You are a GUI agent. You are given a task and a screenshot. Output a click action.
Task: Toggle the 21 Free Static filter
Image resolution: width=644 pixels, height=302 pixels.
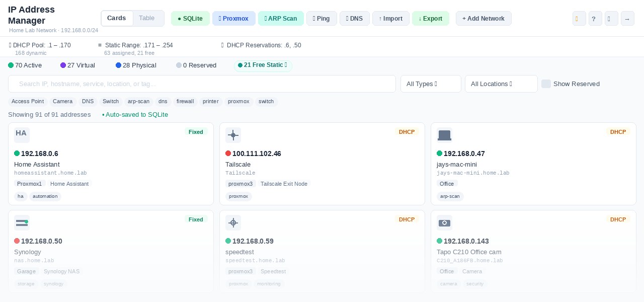pos(263,65)
